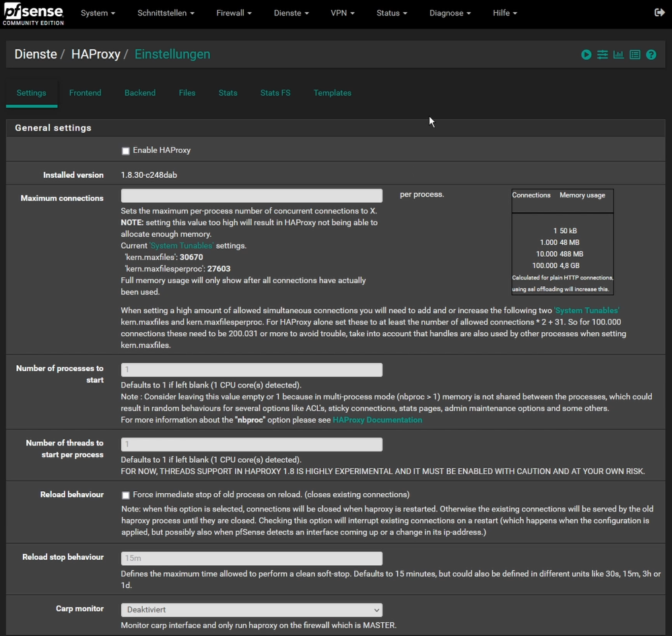
Task: Click the installed version text 1.8.30-c248dab
Action: pos(149,175)
